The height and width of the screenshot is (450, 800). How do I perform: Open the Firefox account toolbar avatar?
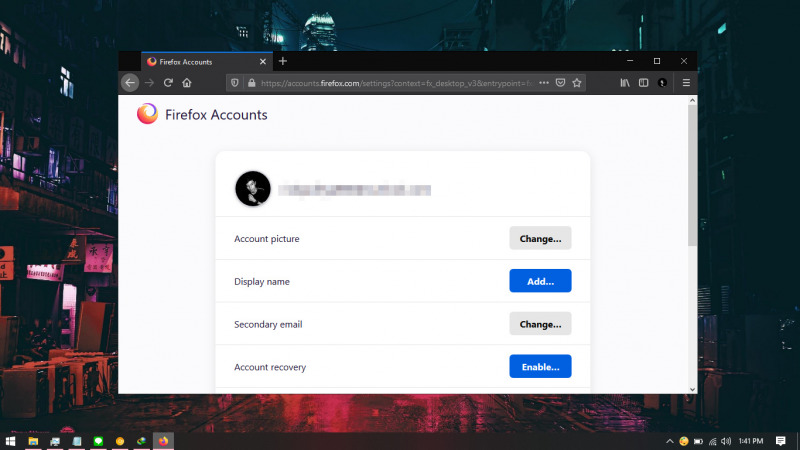pos(662,83)
